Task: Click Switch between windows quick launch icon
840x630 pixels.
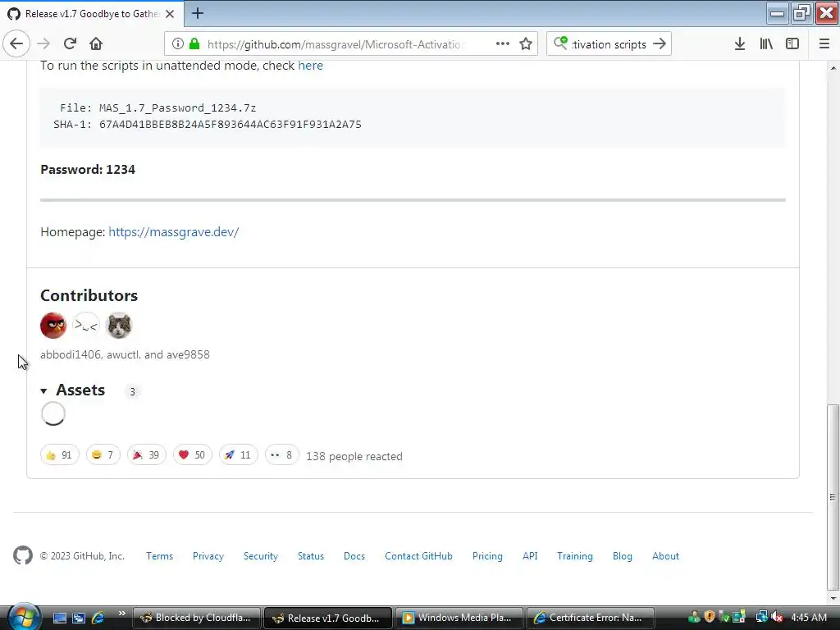Action: [79, 618]
